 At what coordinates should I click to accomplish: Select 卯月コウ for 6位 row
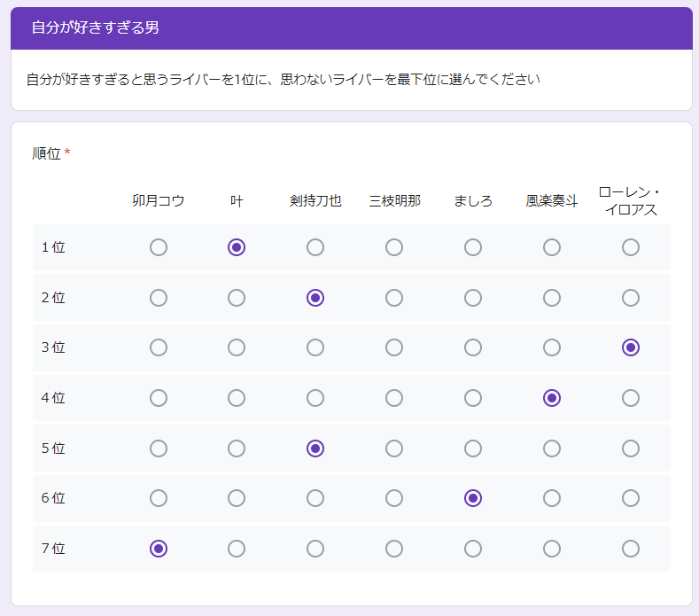(159, 498)
